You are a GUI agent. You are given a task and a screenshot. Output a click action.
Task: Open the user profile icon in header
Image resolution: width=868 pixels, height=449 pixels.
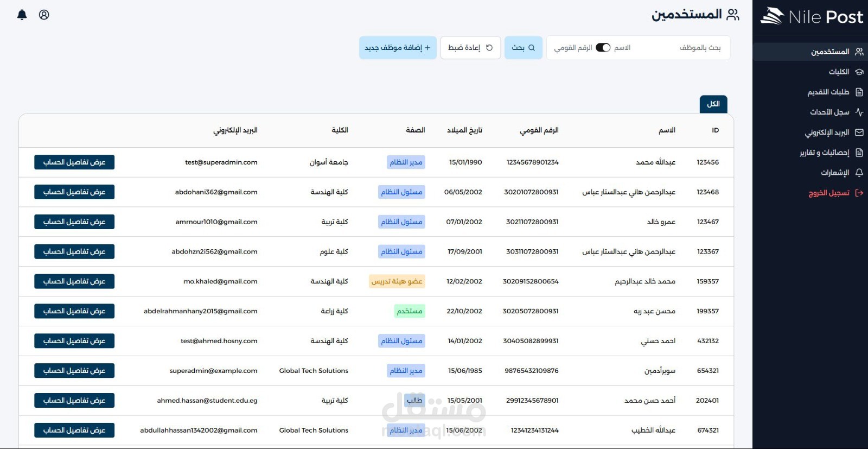point(44,15)
